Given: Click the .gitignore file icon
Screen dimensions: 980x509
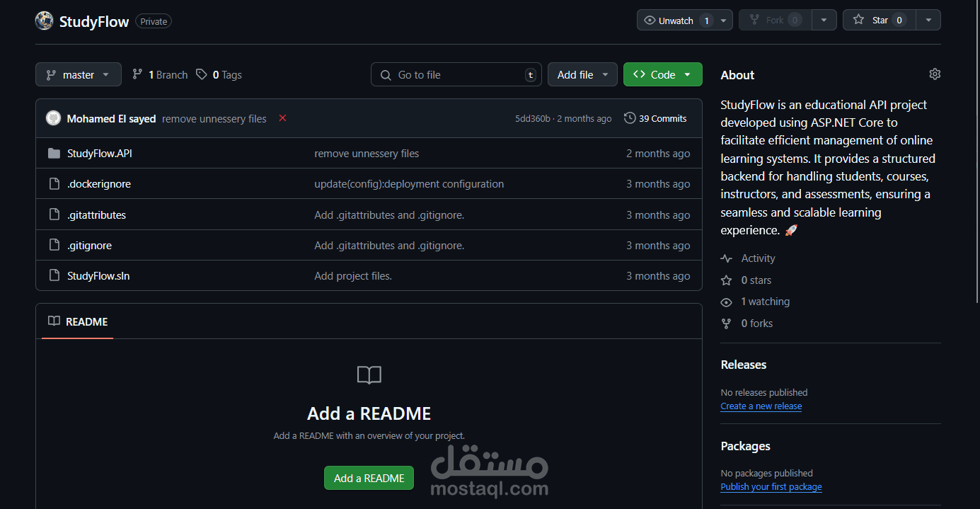Looking at the screenshot, I should pos(54,246).
